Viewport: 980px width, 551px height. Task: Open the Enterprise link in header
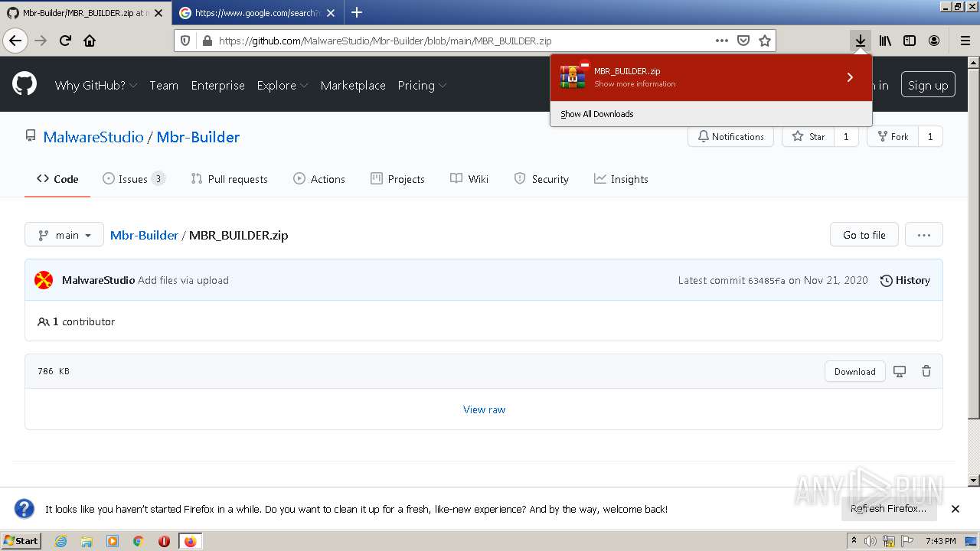(217, 85)
